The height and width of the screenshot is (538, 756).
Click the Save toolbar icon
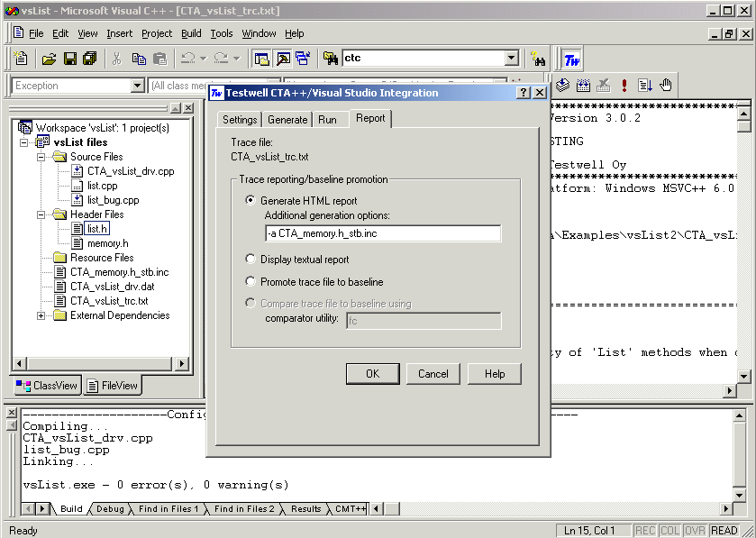[x=69, y=59]
